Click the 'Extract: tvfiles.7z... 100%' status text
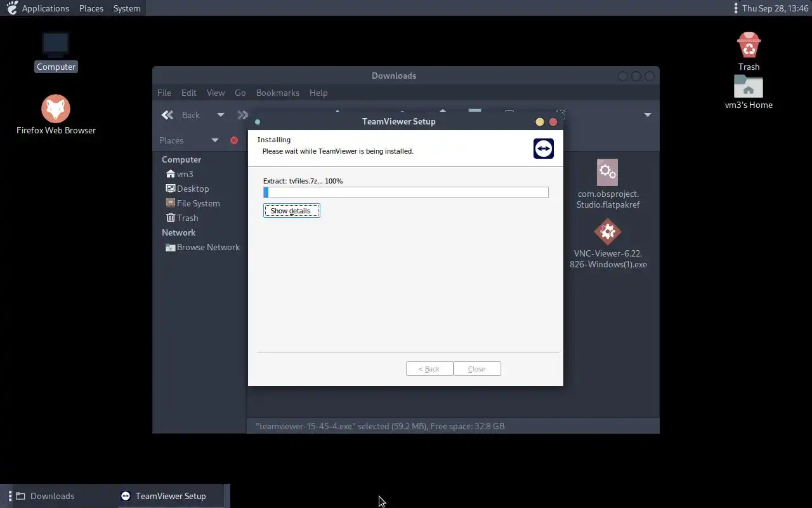The width and height of the screenshot is (812, 508). (x=303, y=181)
